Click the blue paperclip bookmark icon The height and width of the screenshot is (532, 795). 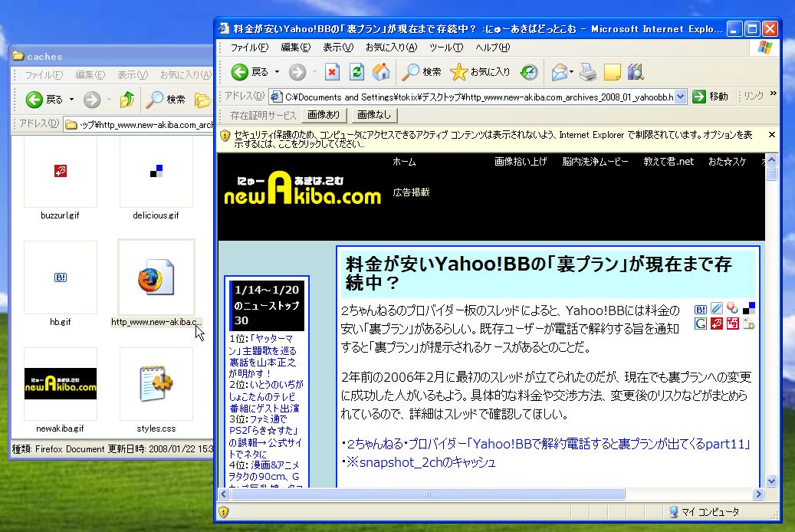tap(716, 308)
